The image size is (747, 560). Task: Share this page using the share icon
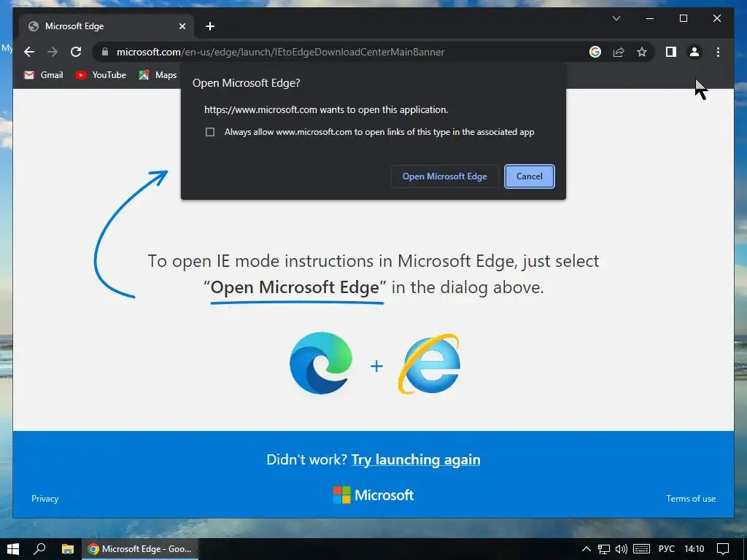tap(619, 52)
